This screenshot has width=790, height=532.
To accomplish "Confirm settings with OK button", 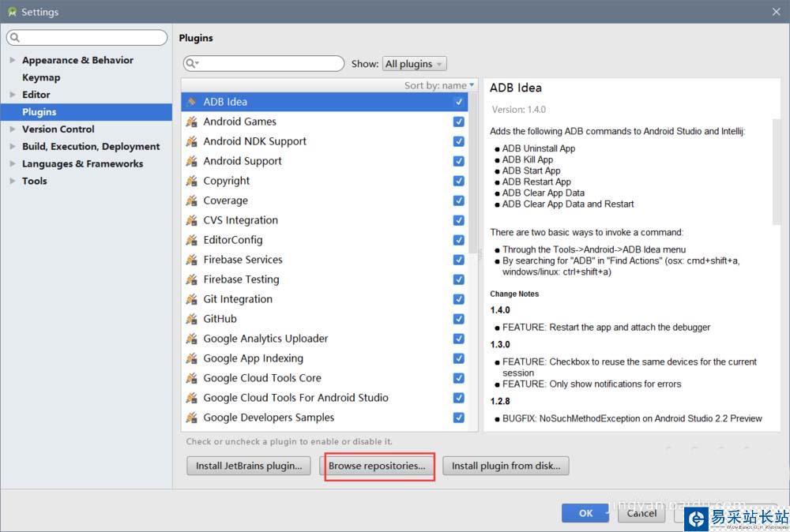I will [585, 513].
